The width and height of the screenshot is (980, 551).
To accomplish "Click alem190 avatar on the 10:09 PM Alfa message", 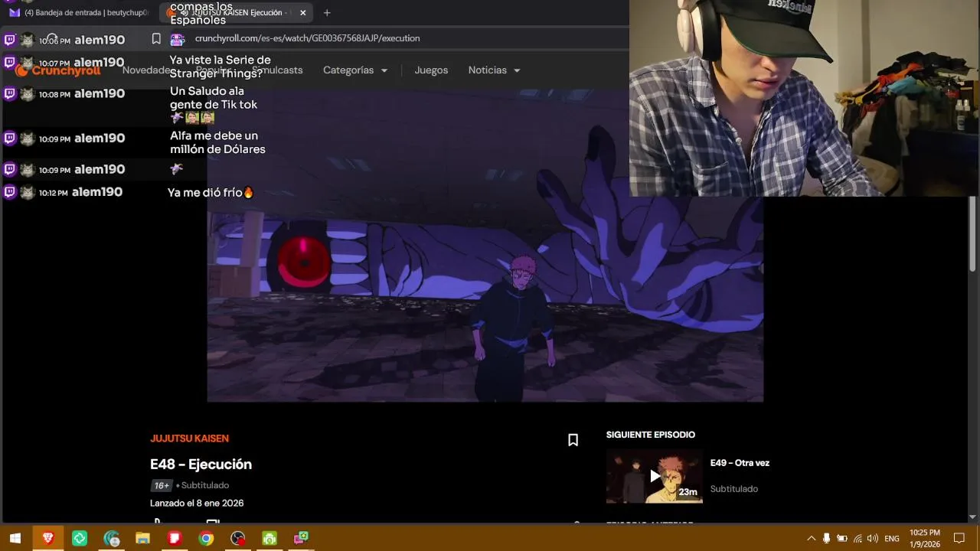I will pyautogui.click(x=28, y=139).
